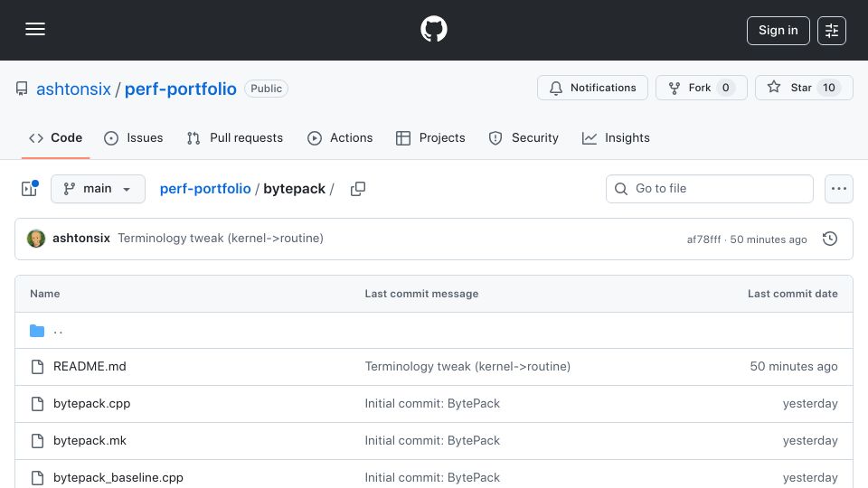This screenshot has height=488, width=868.
Task: Click the Last commit date header
Action: coord(793,294)
